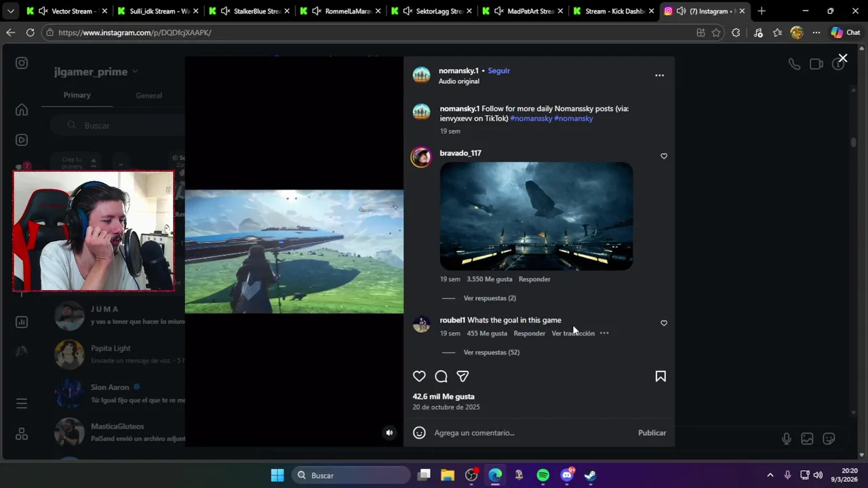This screenshot has width=868, height=488.
Task: Switch to Sulli_idk Stream browser tab
Action: coord(157,11)
